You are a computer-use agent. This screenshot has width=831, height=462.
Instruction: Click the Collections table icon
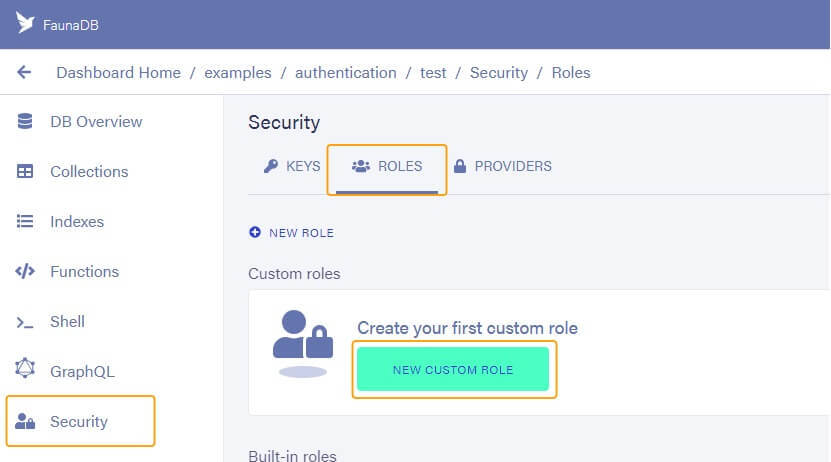[x=26, y=172]
